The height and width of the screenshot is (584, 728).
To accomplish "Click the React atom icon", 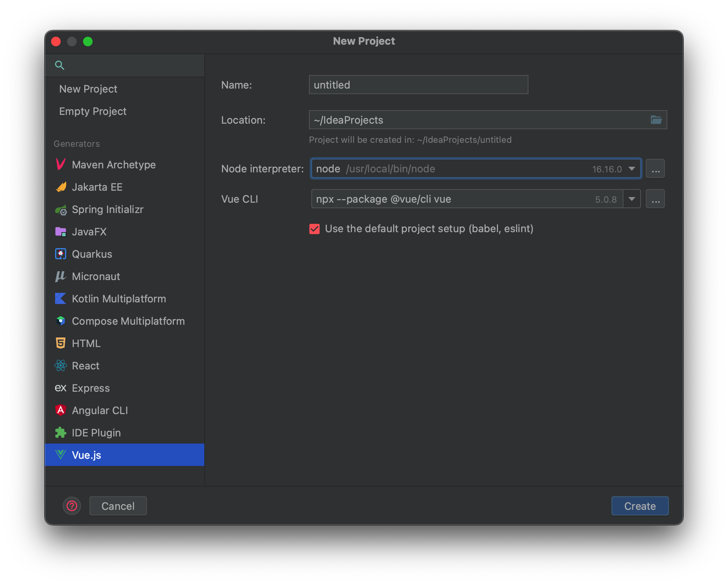I will pos(61,366).
